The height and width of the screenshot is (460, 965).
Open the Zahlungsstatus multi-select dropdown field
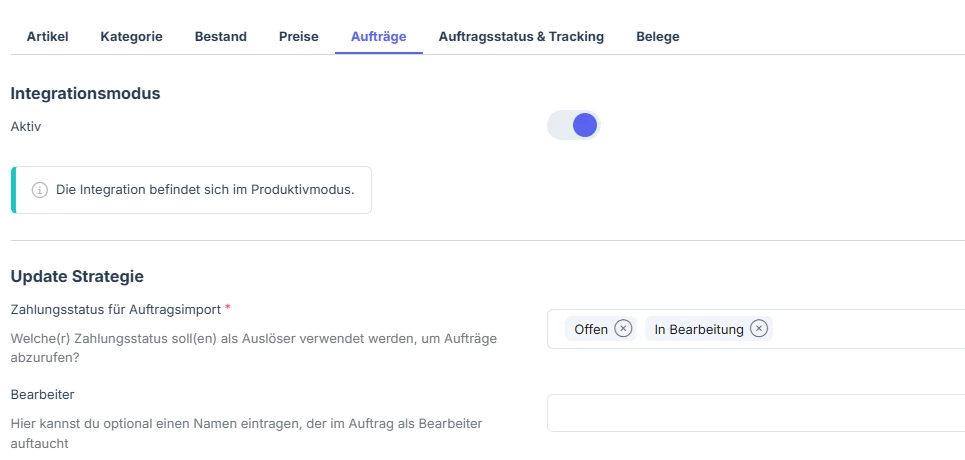click(756, 329)
